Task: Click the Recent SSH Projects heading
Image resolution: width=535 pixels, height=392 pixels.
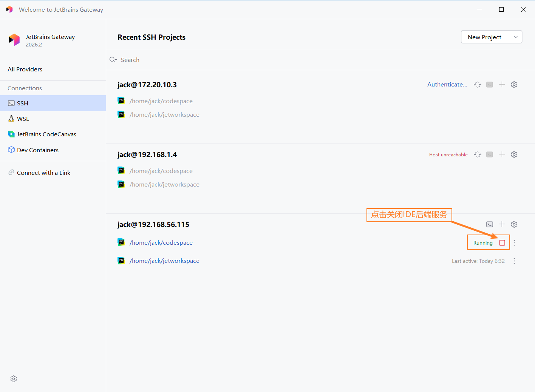Action: point(152,37)
